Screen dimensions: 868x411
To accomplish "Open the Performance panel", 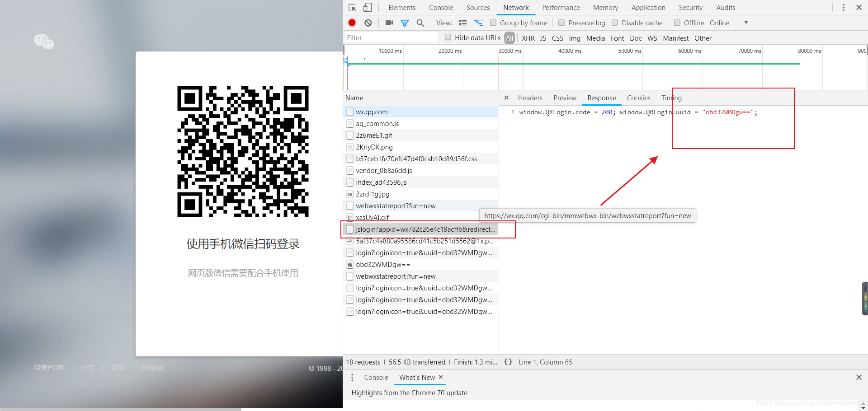I will pyautogui.click(x=561, y=8).
